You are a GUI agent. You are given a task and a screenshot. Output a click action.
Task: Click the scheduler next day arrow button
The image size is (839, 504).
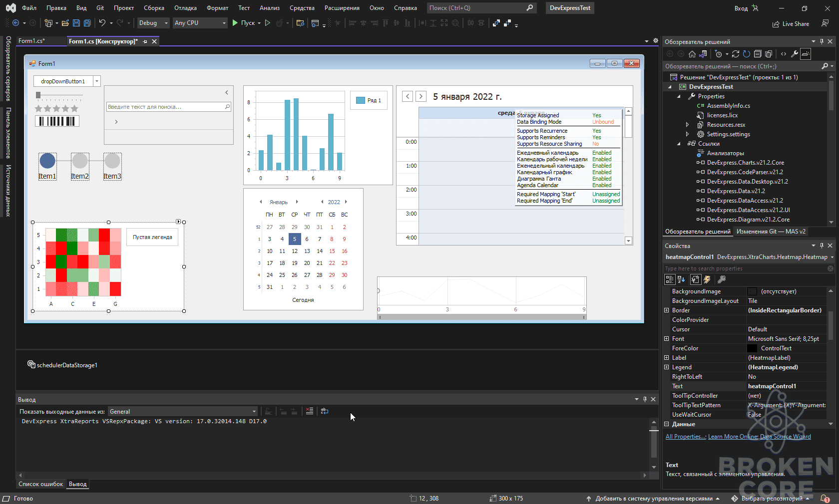pyautogui.click(x=421, y=96)
